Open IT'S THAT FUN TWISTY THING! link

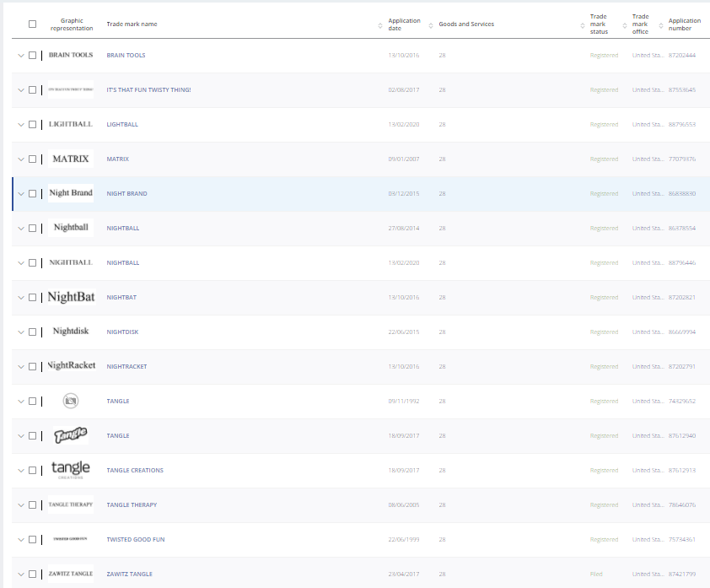(148, 89)
